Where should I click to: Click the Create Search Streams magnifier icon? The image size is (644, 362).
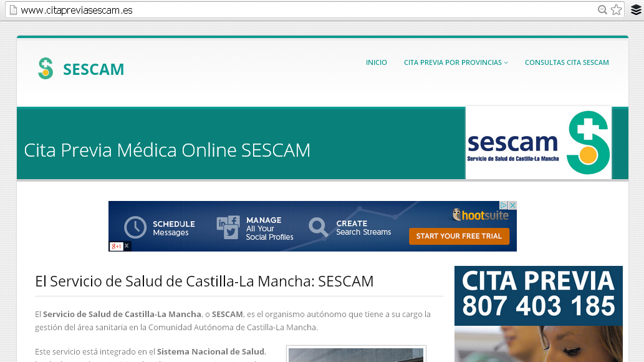tap(318, 228)
